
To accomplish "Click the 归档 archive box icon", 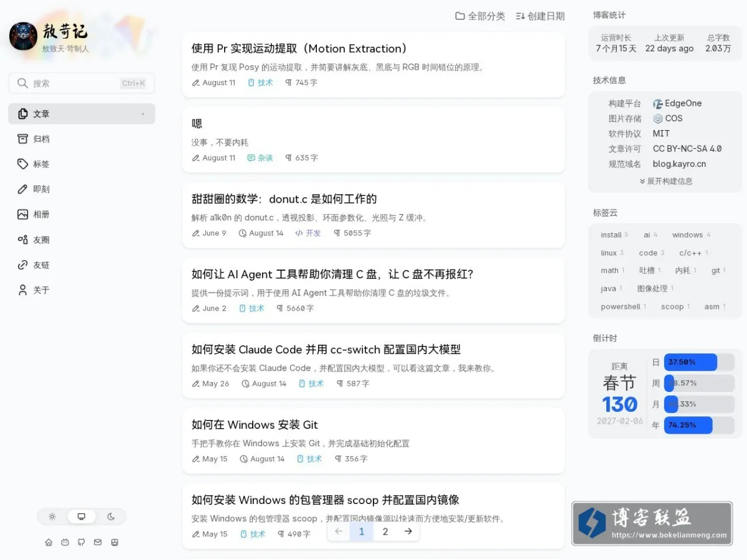I will pyautogui.click(x=23, y=139).
